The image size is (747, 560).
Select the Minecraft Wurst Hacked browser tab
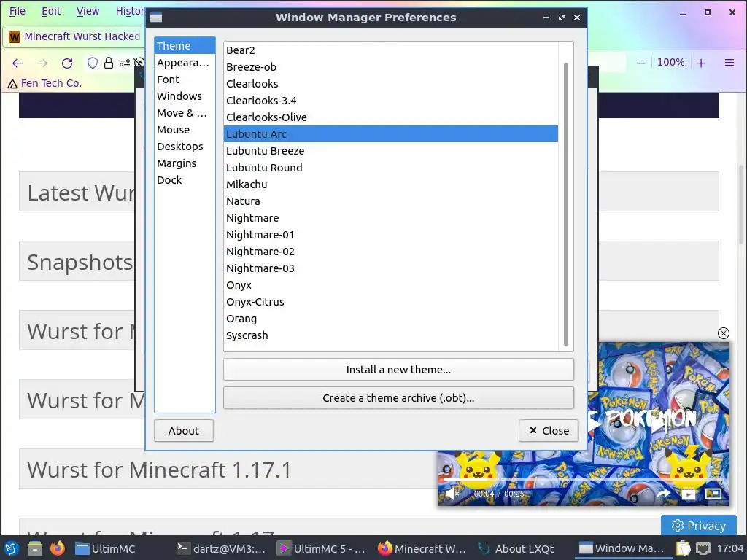click(x=74, y=36)
